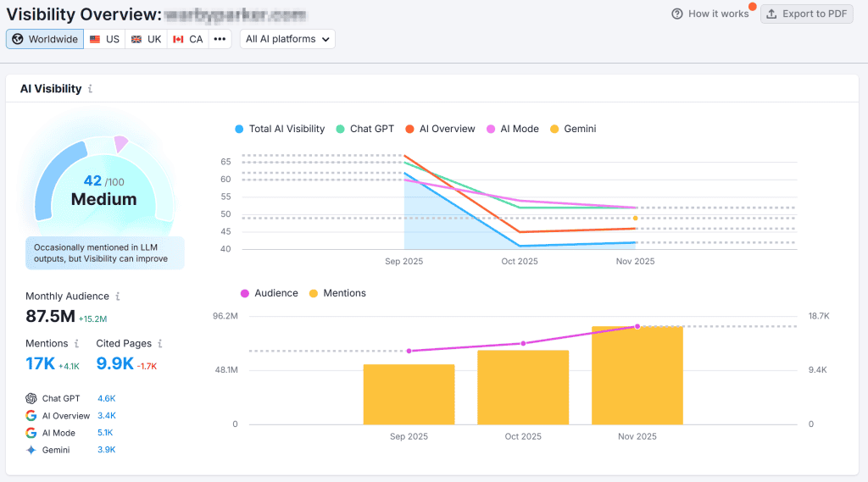868x482 pixels.
Task: Click the 9.9K Cited Pages total
Action: pos(114,363)
